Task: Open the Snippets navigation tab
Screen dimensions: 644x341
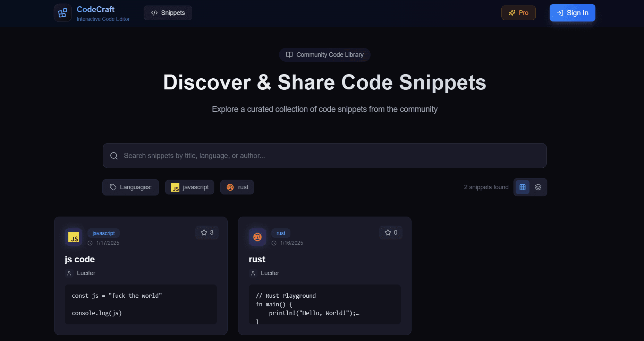Action: pyautogui.click(x=168, y=13)
